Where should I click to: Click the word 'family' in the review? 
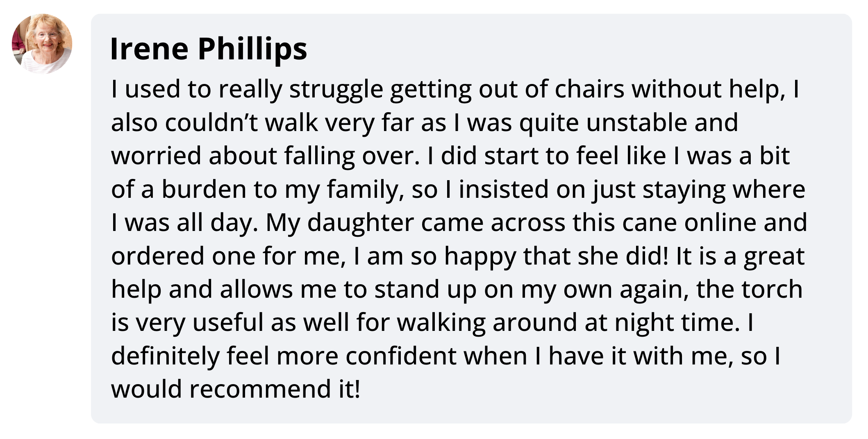pos(362,190)
